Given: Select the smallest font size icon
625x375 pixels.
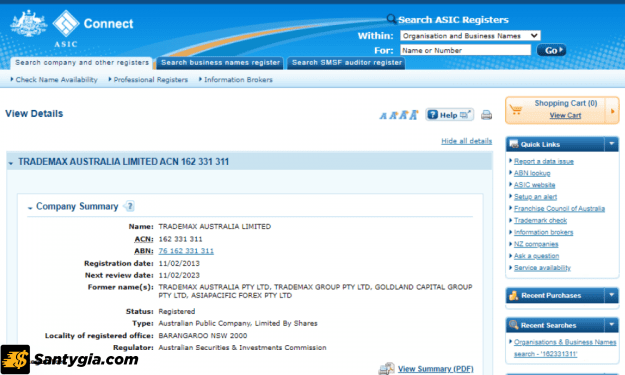Looking at the screenshot, I should 383,116.
